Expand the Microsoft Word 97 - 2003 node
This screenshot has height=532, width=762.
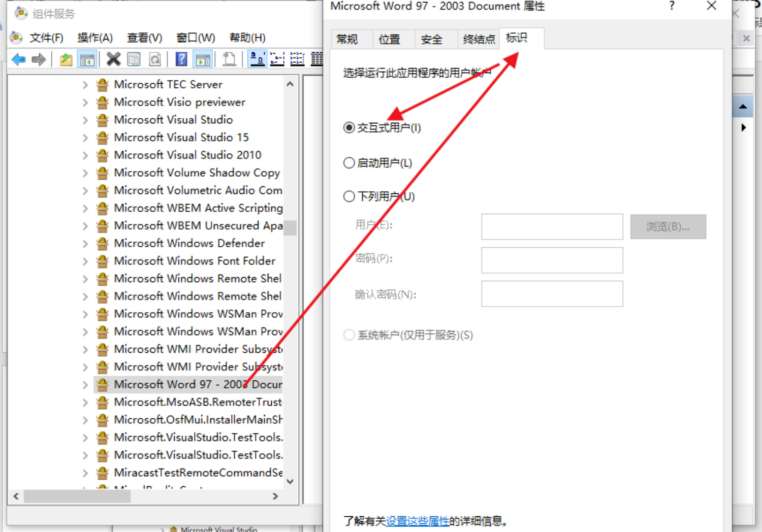click(85, 385)
